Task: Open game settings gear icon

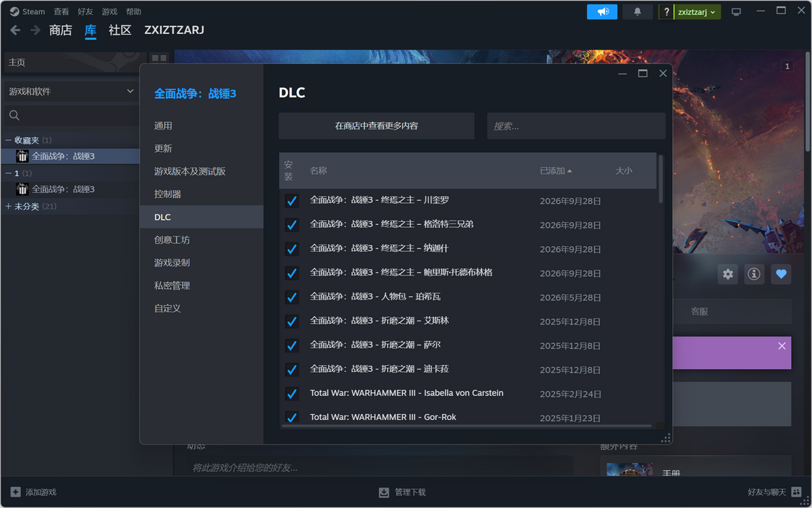Action: pos(728,274)
